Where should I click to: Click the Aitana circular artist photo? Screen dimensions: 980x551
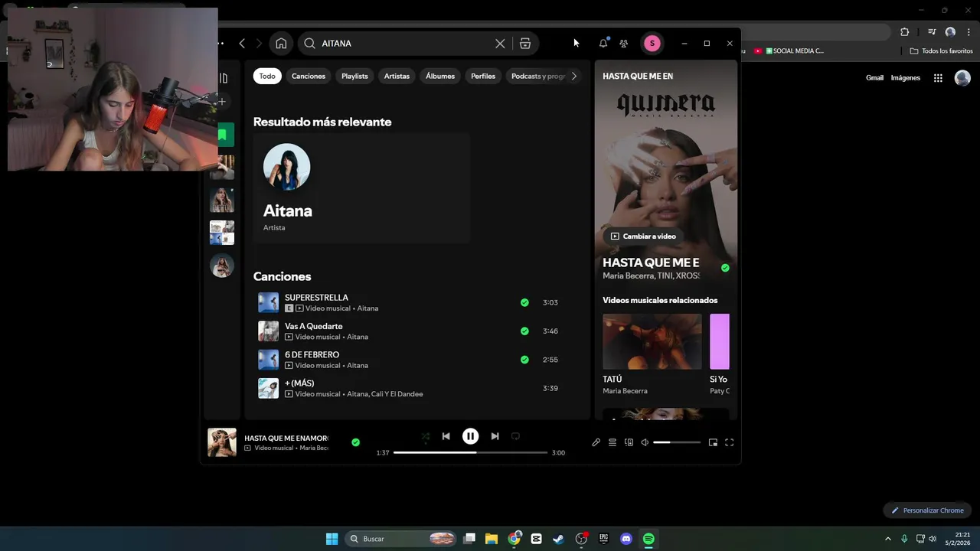pyautogui.click(x=286, y=167)
